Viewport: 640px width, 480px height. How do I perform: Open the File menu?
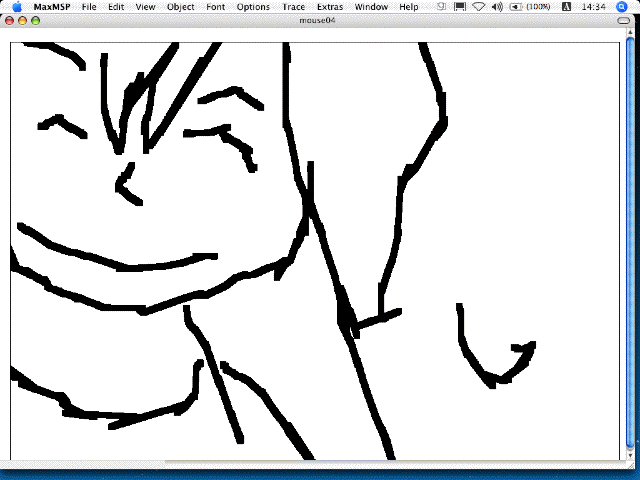pos(90,7)
